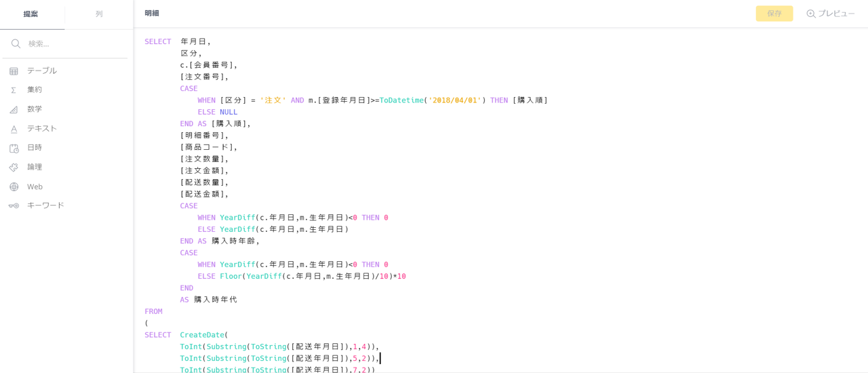Expand the キーワード suggestion category
The image size is (868, 373).
click(45, 205)
